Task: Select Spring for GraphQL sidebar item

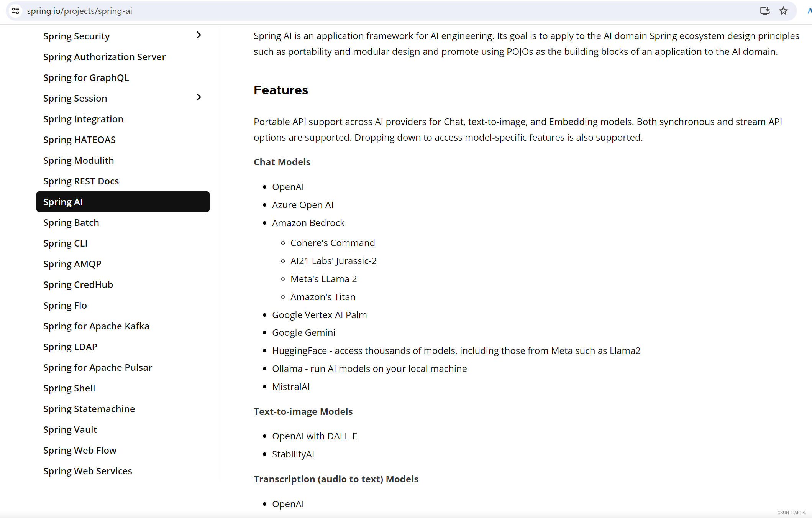Action: (x=86, y=77)
